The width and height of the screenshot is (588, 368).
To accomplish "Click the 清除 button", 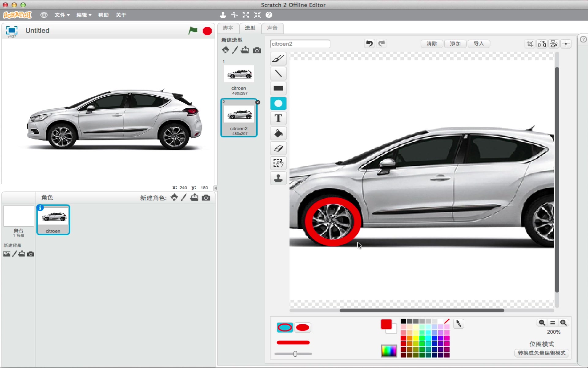I will pyautogui.click(x=432, y=44).
